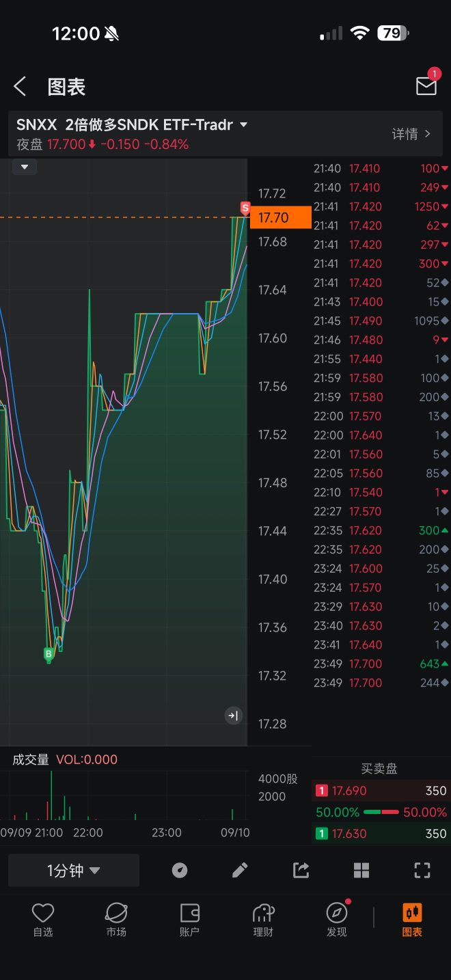Enter fullscreen chart mode
This screenshot has width=451, height=980.
(422, 870)
